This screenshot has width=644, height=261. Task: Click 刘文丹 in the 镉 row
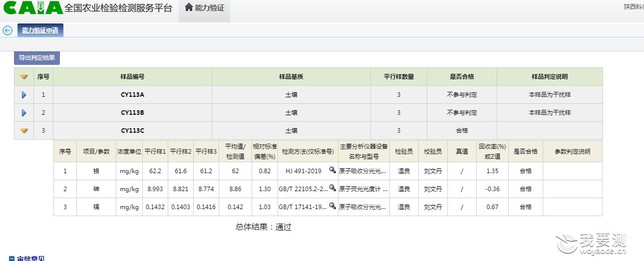(433, 207)
